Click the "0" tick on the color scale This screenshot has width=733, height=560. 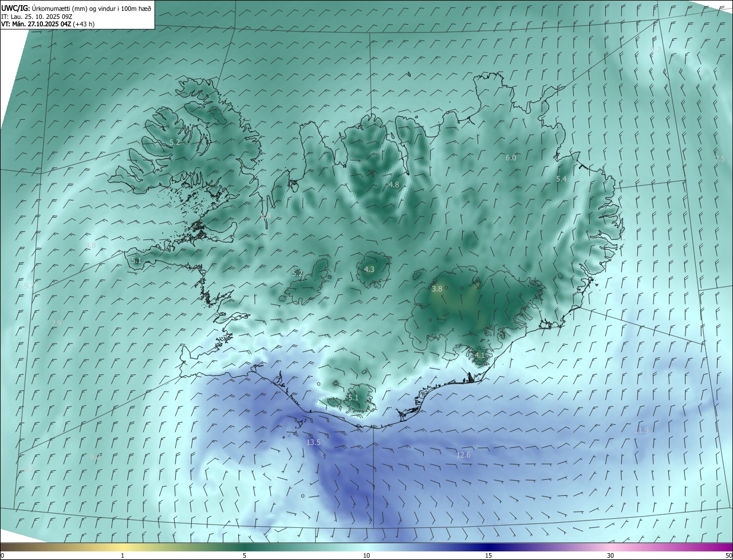[x=2, y=555]
